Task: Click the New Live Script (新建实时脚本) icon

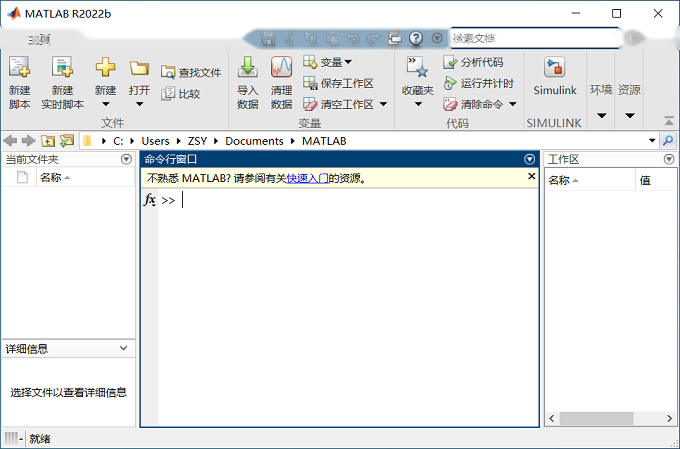Action: (x=62, y=68)
